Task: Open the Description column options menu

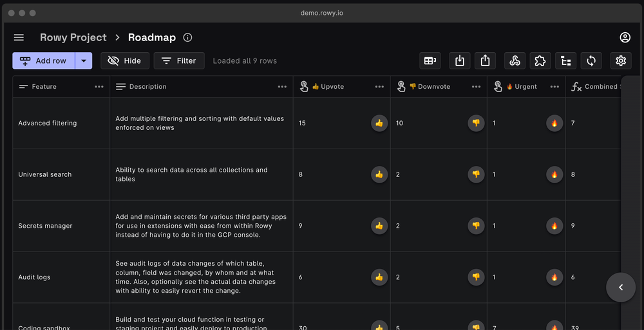Action: (x=283, y=87)
